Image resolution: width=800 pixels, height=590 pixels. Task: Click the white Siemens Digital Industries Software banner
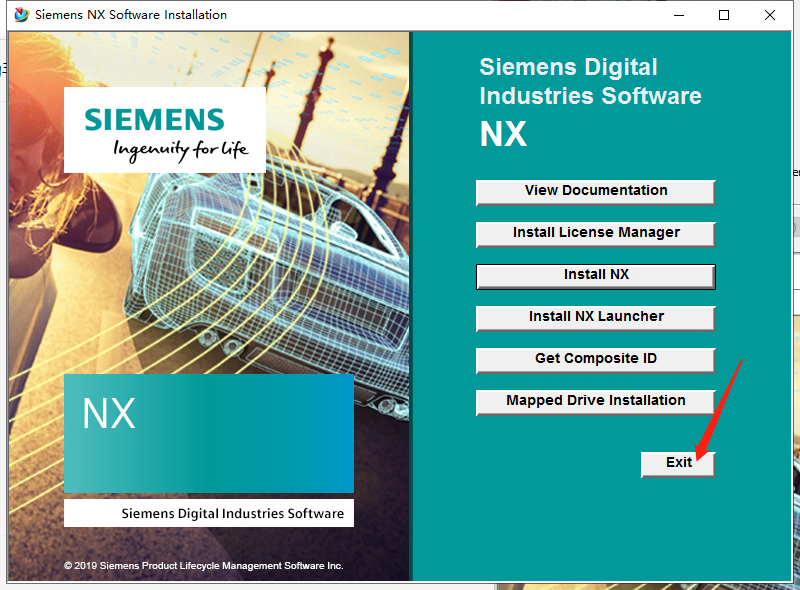[208, 513]
